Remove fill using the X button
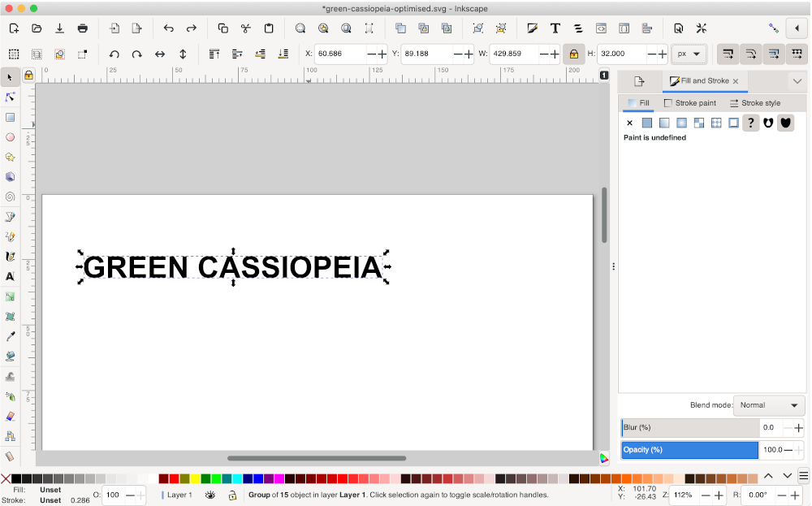Screen dimensions: 812x506 pyautogui.click(x=630, y=123)
